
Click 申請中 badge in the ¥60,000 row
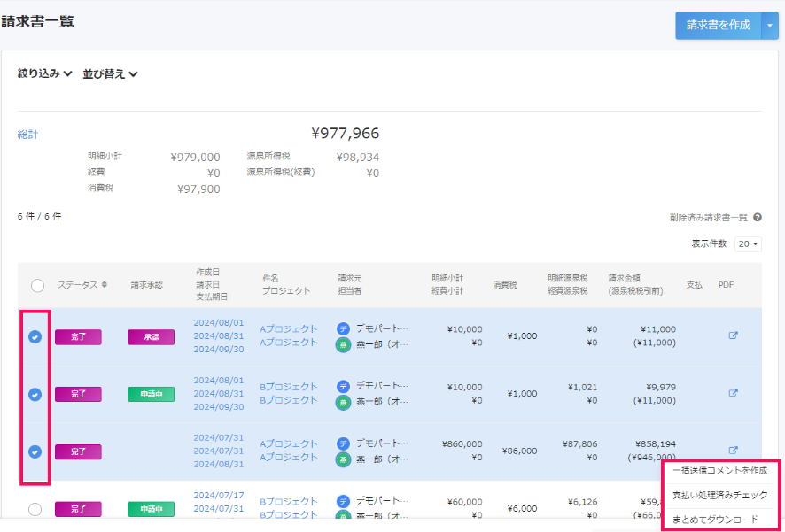click(x=152, y=509)
